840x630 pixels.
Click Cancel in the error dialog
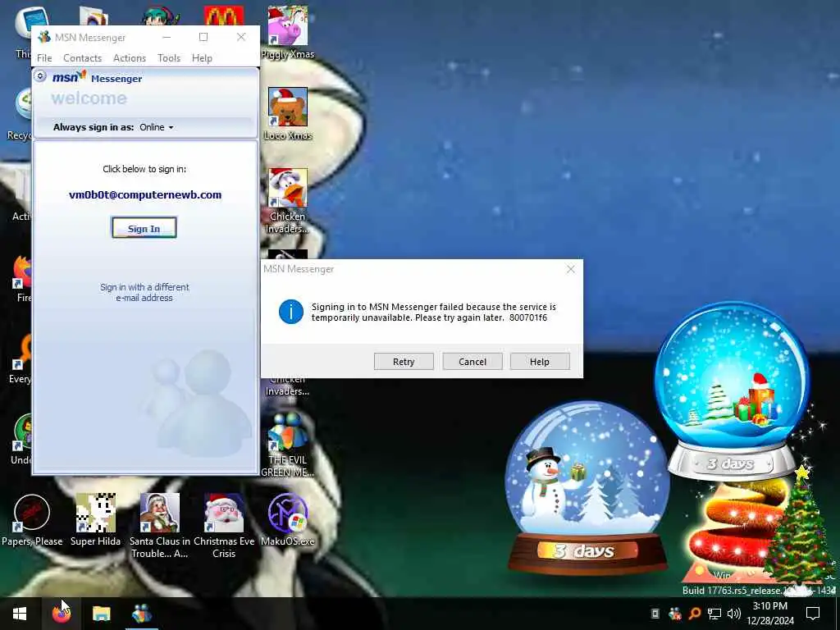tap(472, 362)
